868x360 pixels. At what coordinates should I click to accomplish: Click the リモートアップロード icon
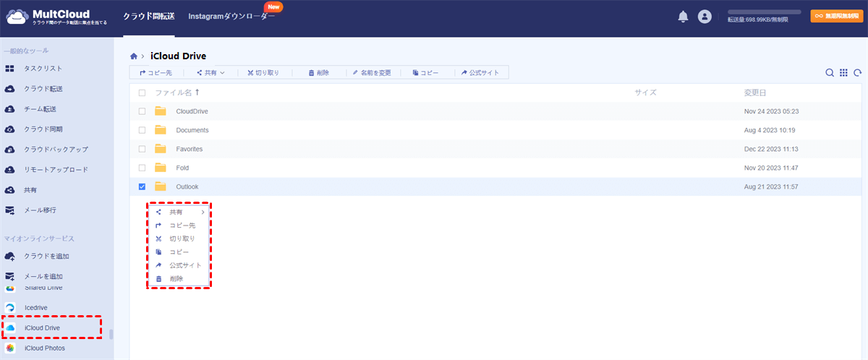(x=10, y=170)
